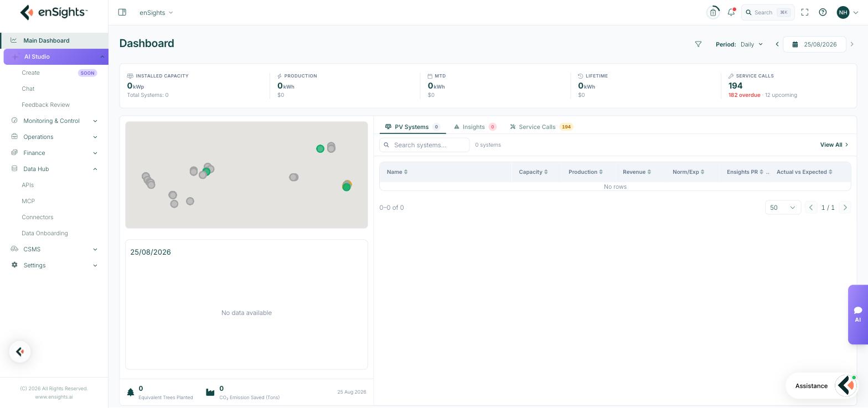Expand the CSMS section
868x408 pixels.
[x=54, y=249]
